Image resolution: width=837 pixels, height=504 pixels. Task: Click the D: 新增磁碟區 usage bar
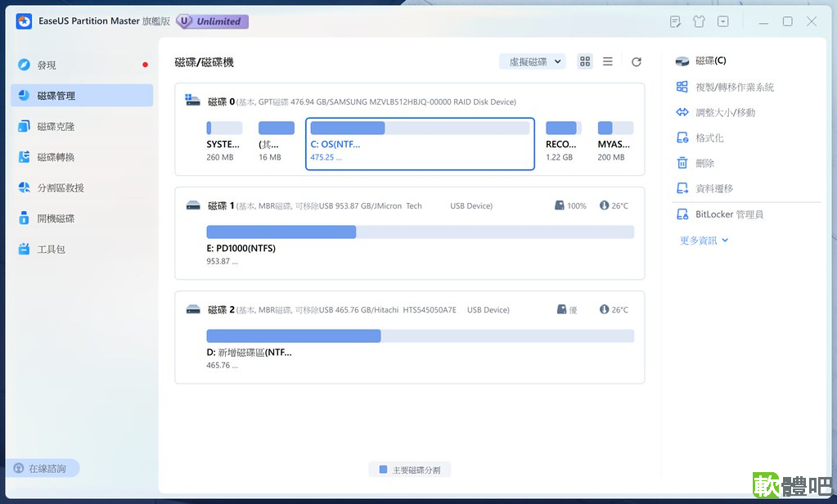pos(420,335)
